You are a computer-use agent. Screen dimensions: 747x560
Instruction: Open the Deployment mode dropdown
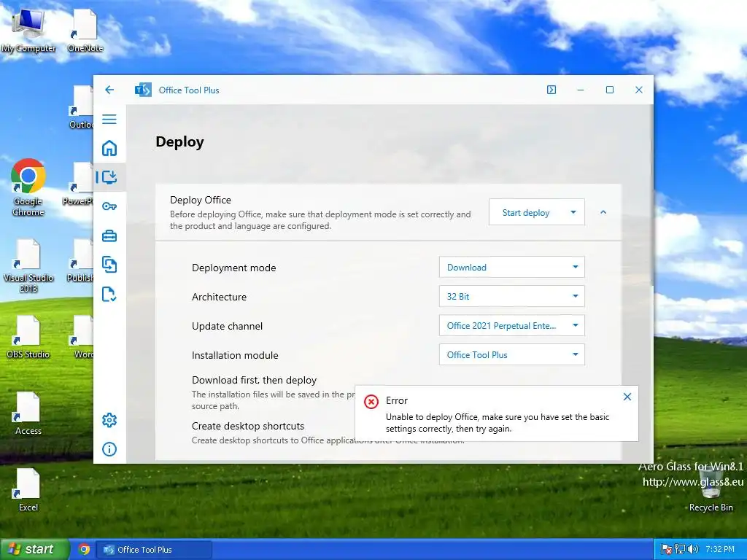[511, 268]
